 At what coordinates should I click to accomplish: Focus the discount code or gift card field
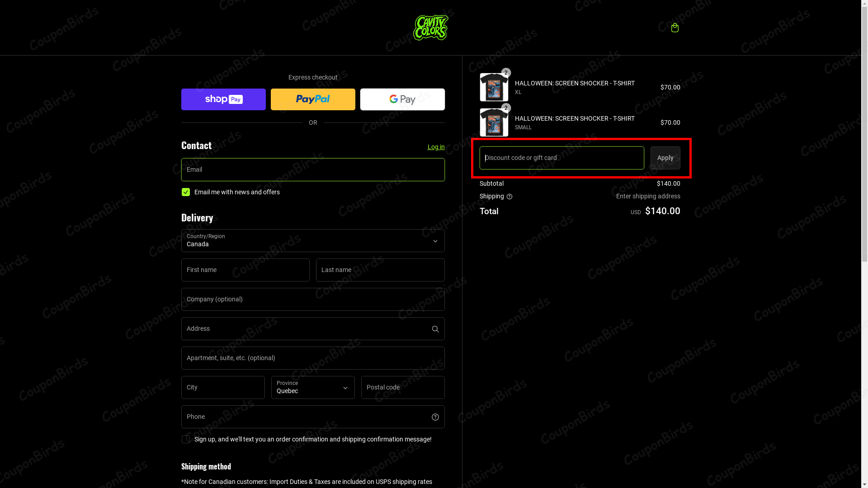(561, 158)
